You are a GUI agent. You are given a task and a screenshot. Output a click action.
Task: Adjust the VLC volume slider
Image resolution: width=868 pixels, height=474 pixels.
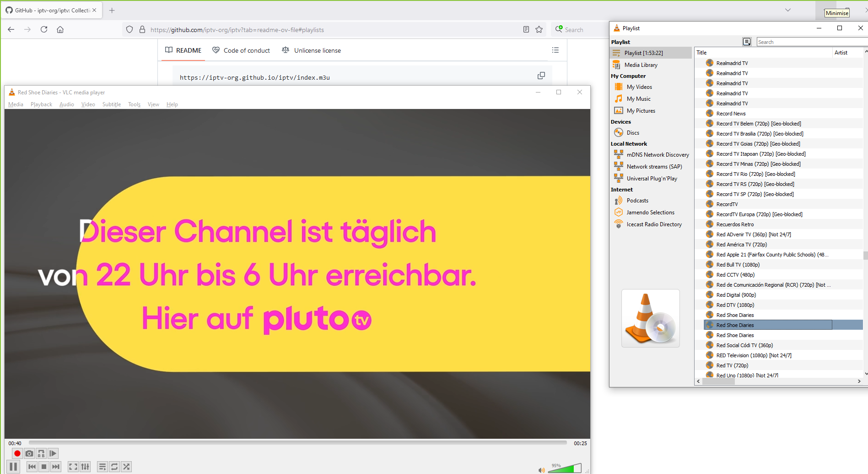click(565, 468)
